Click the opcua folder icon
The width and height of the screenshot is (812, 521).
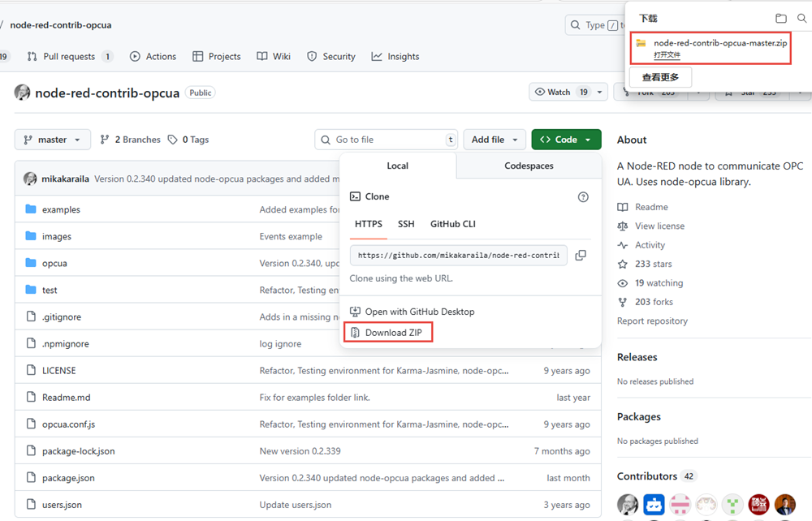tap(31, 263)
